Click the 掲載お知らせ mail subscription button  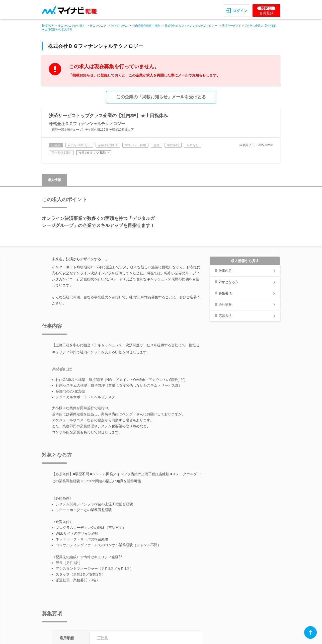161,97
